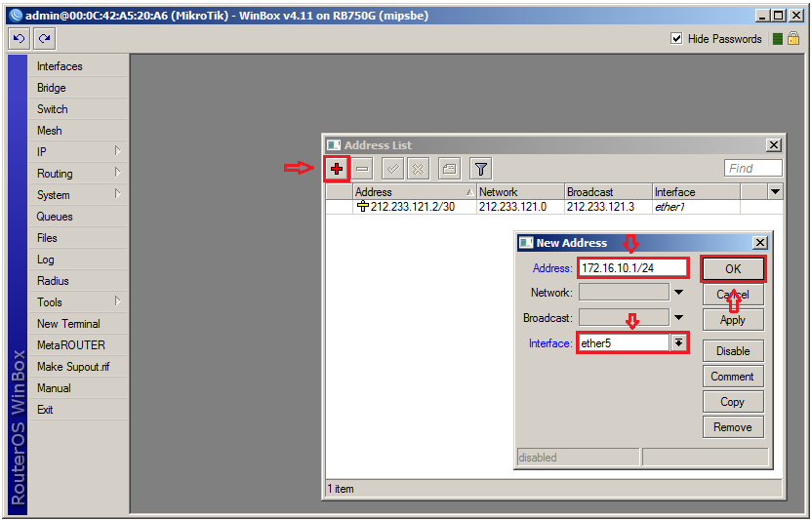Click the Comment icon in Address List toolbar
This screenshot has height=520, width=812.
point(449,169)
